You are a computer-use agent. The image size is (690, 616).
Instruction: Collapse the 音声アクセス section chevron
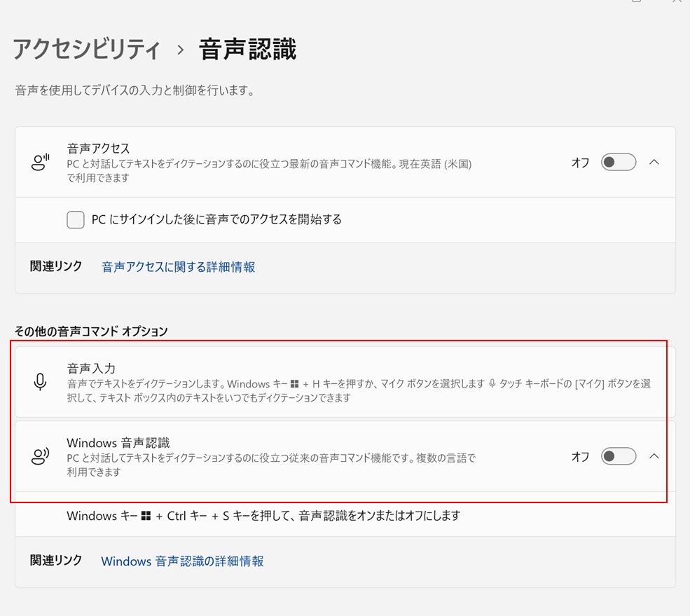click(654, 162)
